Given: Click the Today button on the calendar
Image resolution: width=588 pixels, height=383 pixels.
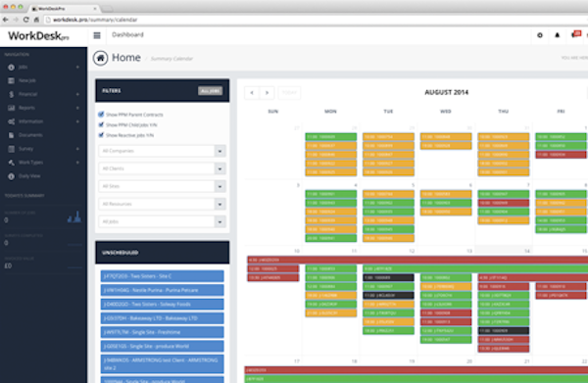Looking at the screenshot, I should pos(289,92).
